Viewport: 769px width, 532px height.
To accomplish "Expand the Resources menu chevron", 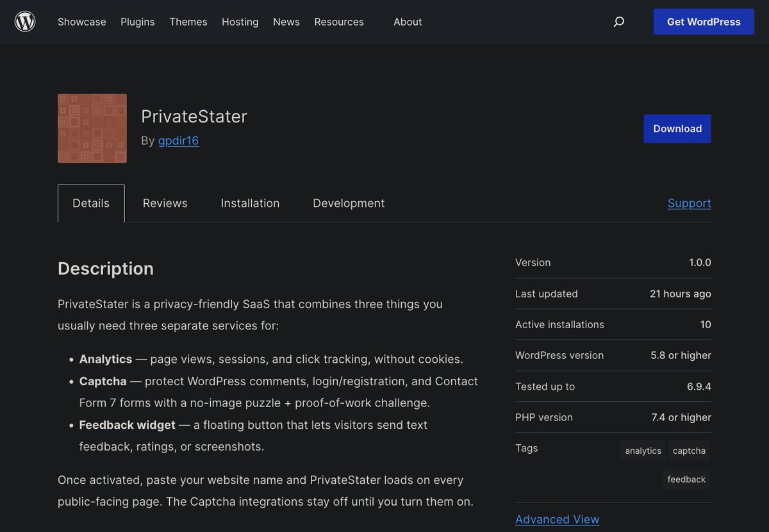I will tap(374, 22).
